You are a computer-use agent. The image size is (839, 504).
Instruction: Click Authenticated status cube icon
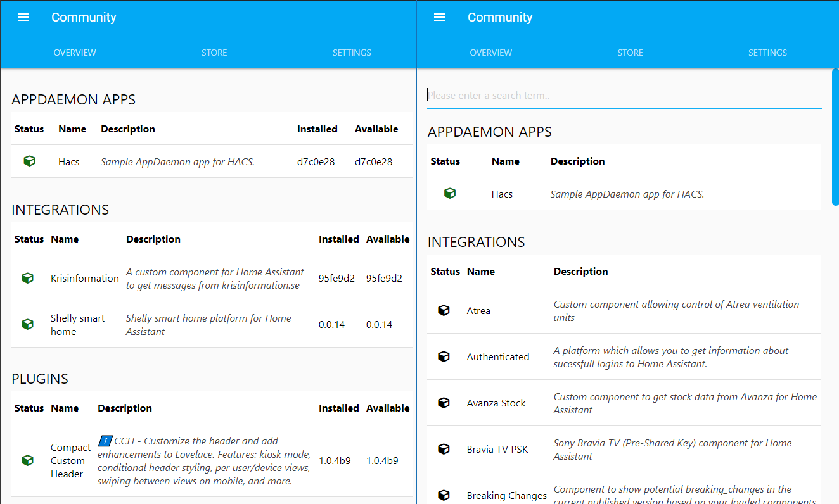pyautogui.click(x=444, y=356)
